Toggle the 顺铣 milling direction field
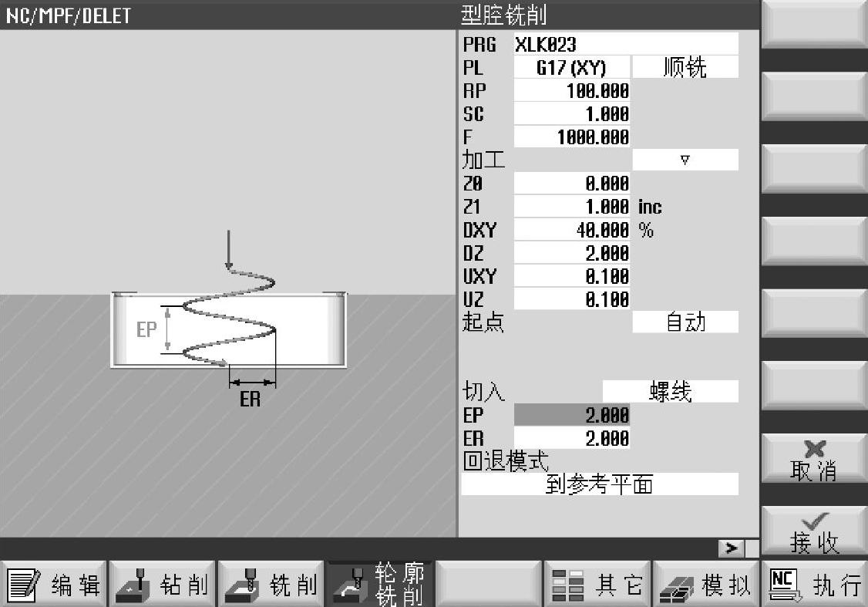 click(685, 68)
